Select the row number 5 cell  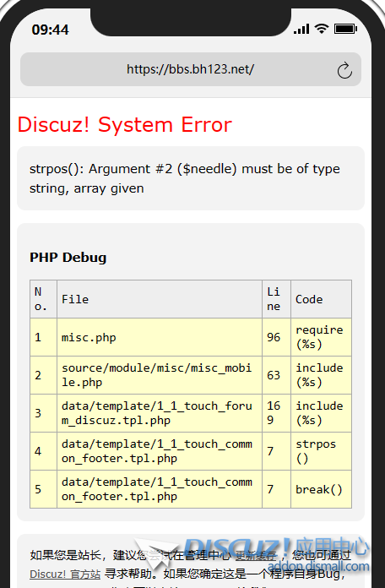click(x=44, y=489)
